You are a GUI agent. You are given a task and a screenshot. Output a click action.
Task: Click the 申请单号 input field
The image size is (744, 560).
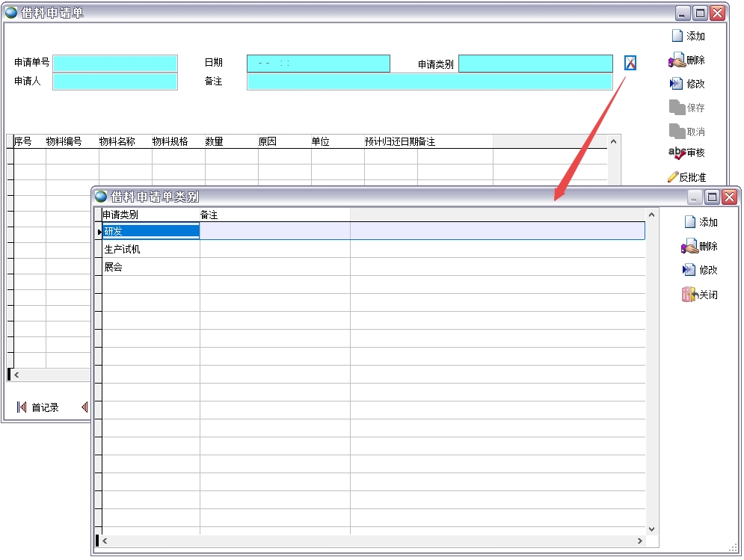(x=115, y=64)
